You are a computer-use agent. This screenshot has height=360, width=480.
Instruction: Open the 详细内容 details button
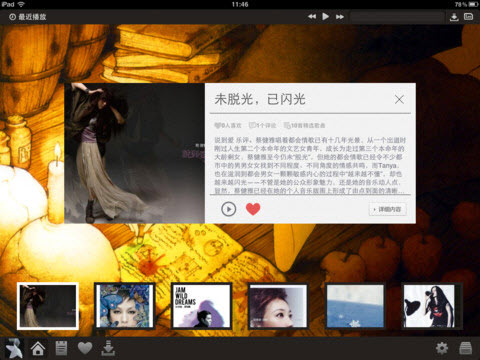click(x=387, y=209)
